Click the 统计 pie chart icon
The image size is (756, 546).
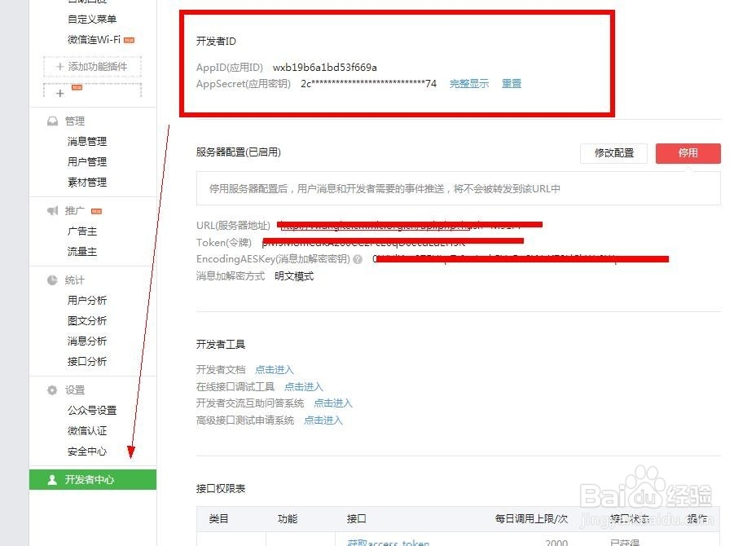[53, 280]
